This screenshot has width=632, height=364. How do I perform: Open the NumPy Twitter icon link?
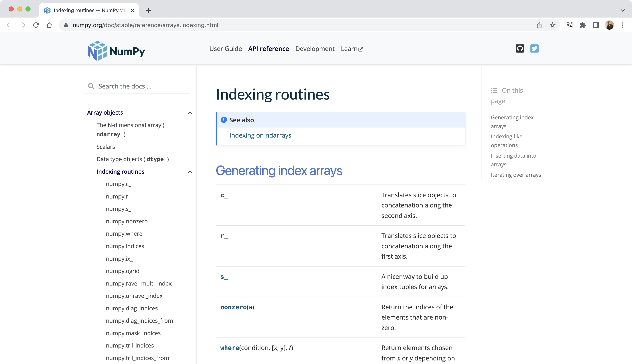[x=534, y=48]
